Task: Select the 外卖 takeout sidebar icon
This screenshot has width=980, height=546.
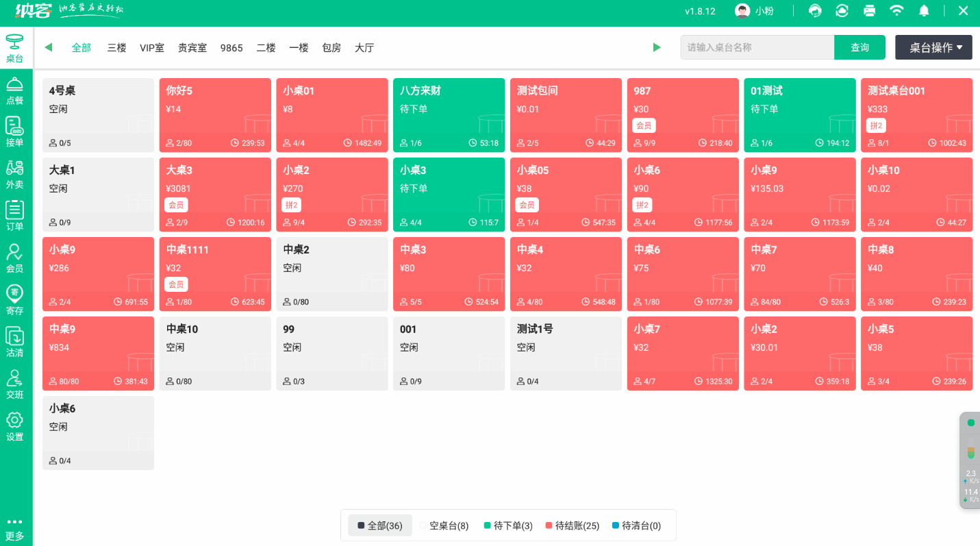Action: click(x=15, y=174)
